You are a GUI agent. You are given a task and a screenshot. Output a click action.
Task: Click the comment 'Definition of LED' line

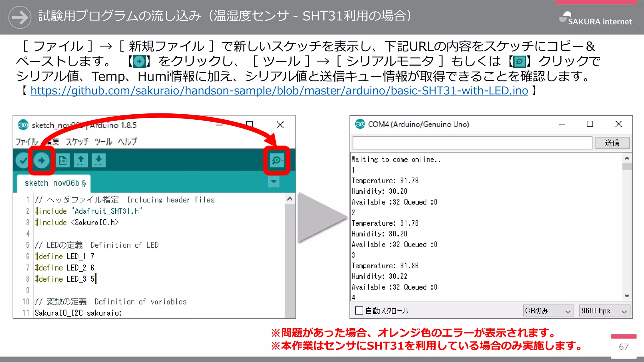pyautogui.click(x=97, y=245)
